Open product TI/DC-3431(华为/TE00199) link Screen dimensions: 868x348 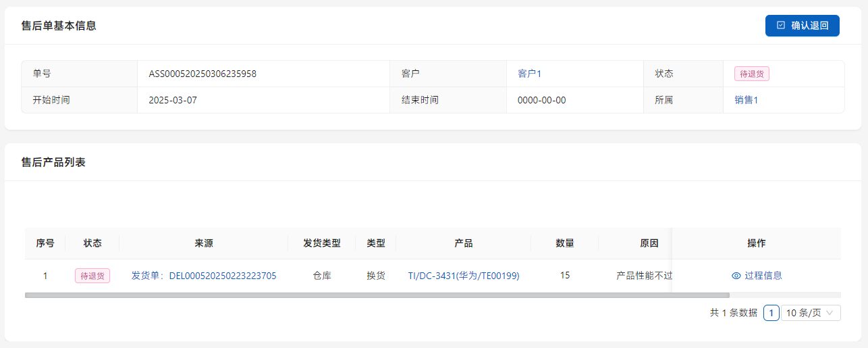click(x=464, y=276)
